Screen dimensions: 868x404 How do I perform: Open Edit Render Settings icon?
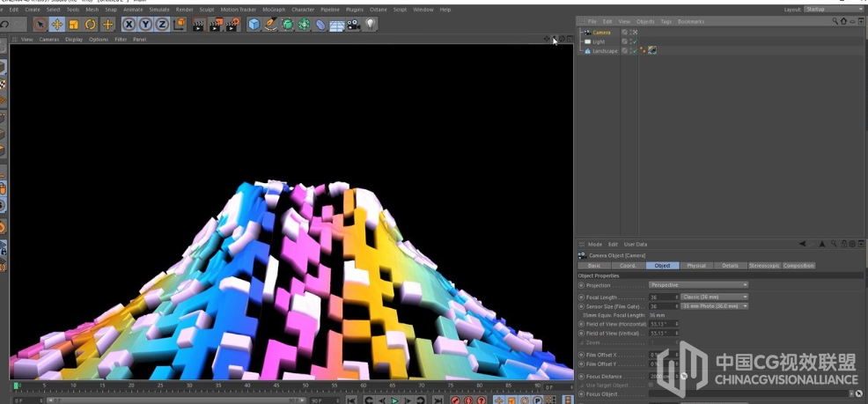pyautogui.click(x=233, y=25)
